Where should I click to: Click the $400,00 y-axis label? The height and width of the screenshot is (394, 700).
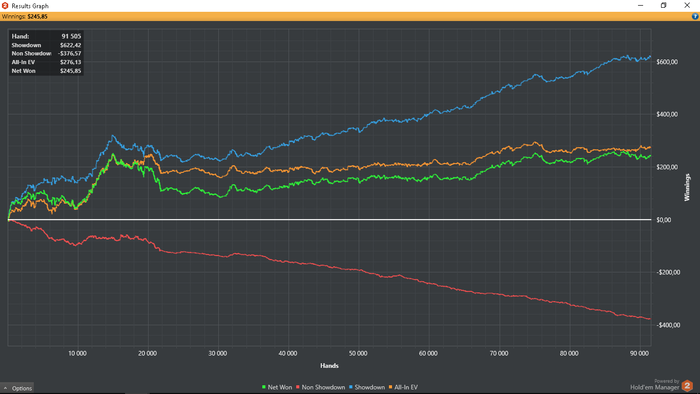(667, 115)
